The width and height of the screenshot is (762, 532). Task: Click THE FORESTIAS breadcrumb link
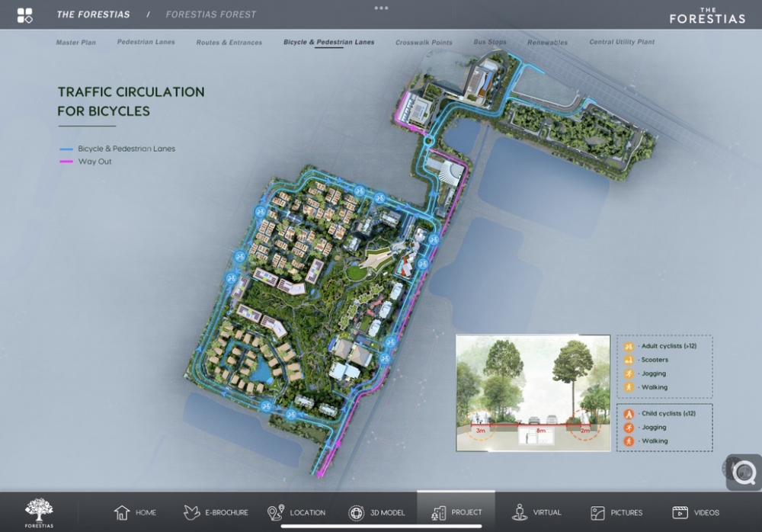93,14
